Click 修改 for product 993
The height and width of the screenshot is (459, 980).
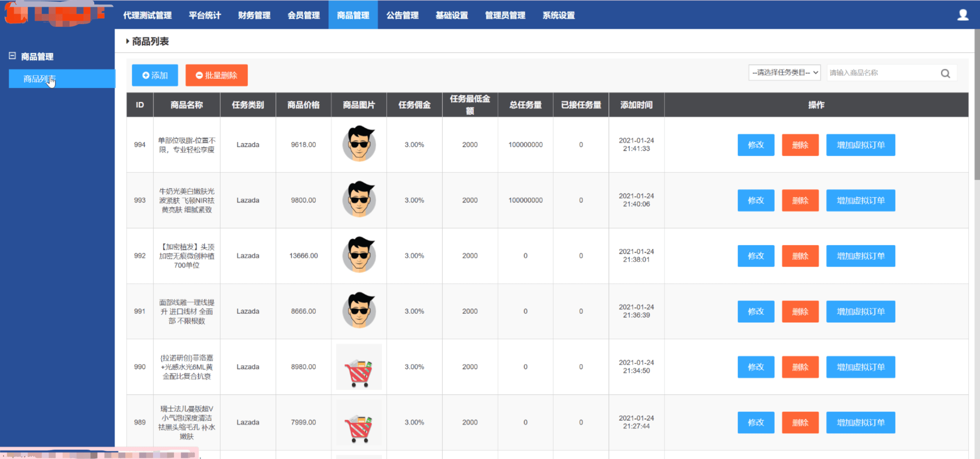coord(756,200)
